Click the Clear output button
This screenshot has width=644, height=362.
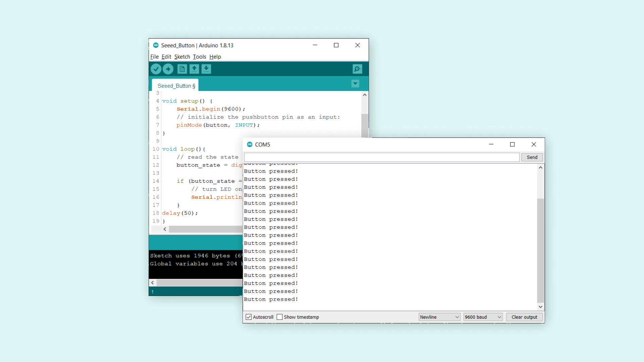point(524,317)
